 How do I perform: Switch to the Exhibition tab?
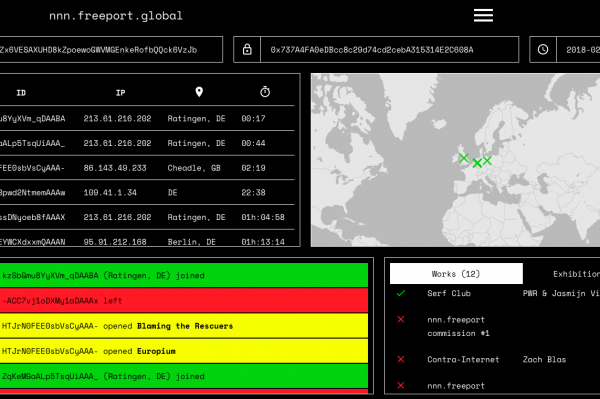coord(576,274)
